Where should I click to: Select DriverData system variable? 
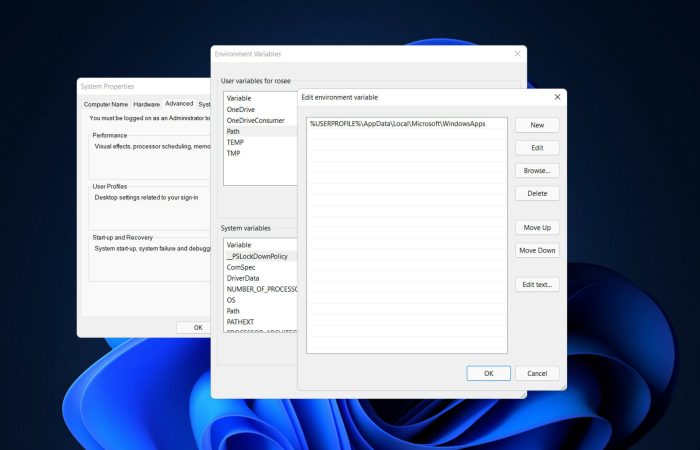pyautogui.click(x=260, y=278)
